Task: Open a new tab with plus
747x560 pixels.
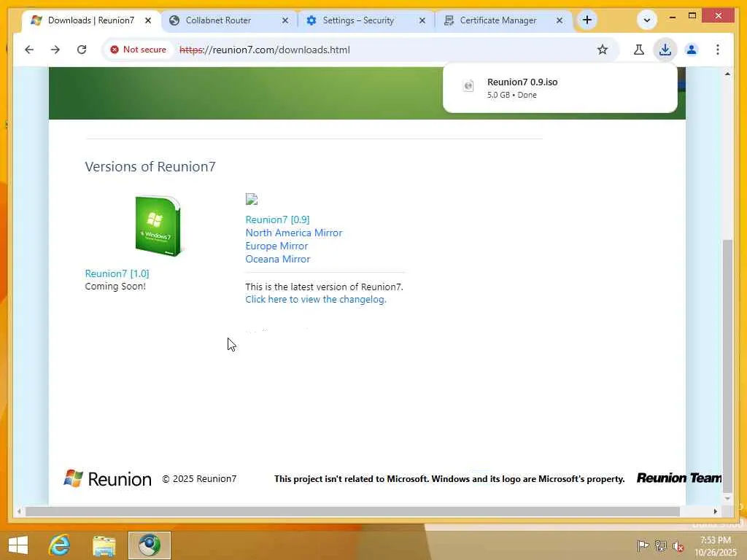Action: coord(587,20)
